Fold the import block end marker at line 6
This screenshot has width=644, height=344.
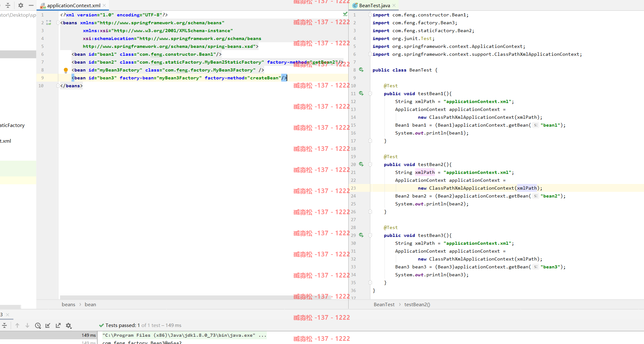(x=370, y=54)
